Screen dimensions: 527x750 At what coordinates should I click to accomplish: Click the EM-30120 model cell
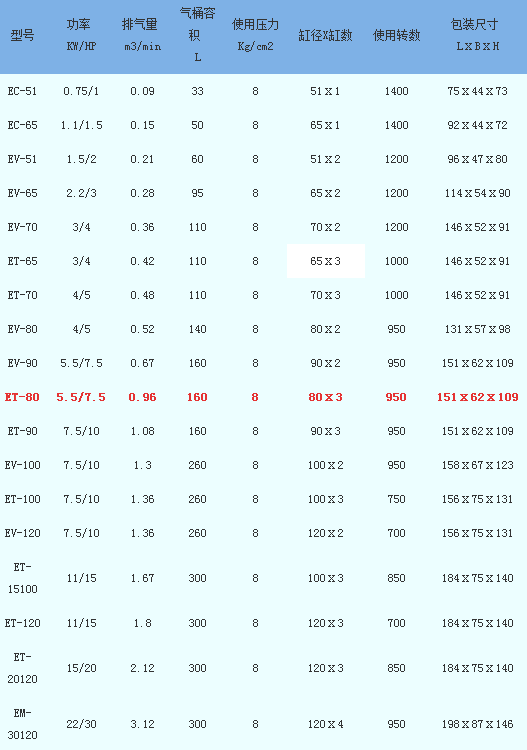tap(22, 724)
